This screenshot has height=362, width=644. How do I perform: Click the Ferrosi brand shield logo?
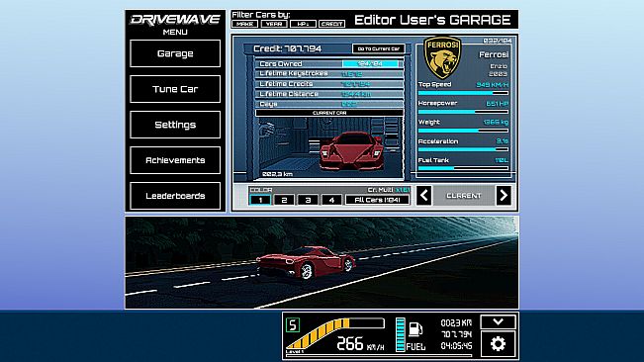click(442, 58)
